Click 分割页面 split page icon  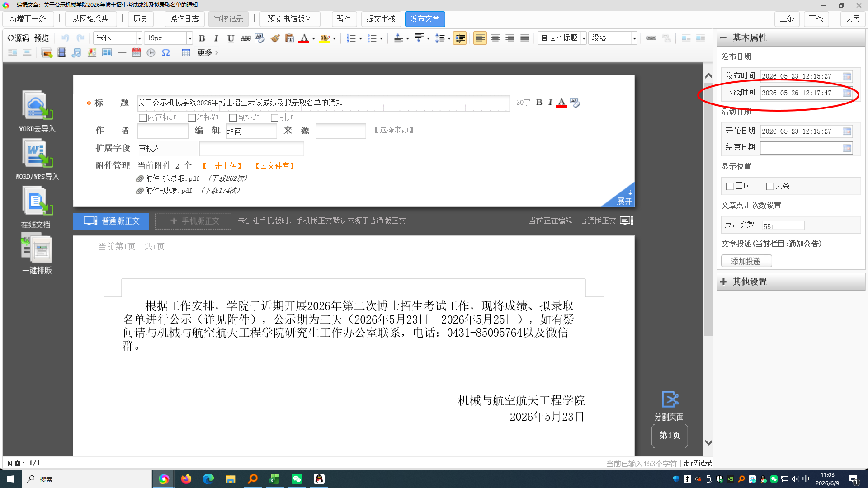point(670,405)
